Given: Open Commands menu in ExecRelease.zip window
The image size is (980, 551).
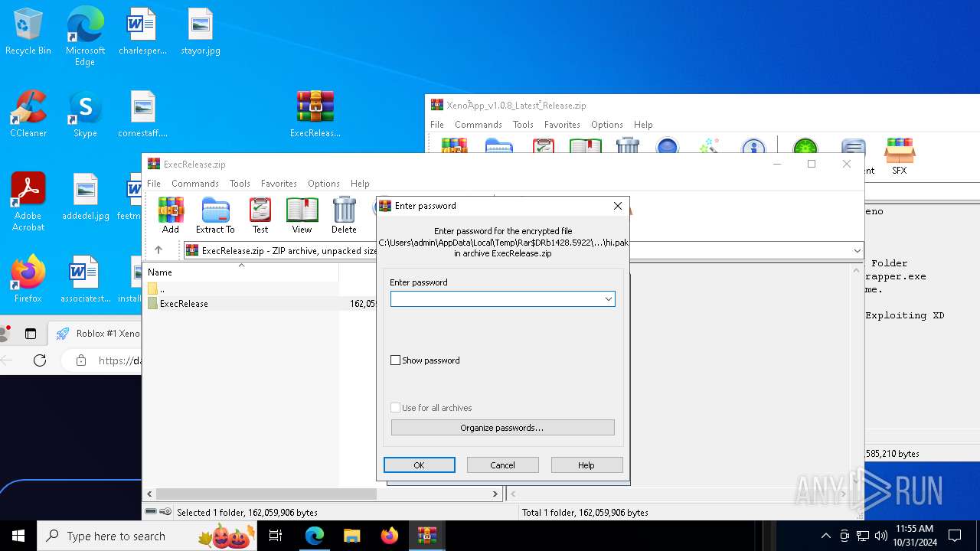Looking at the screenshot, I should coord(195,184).
